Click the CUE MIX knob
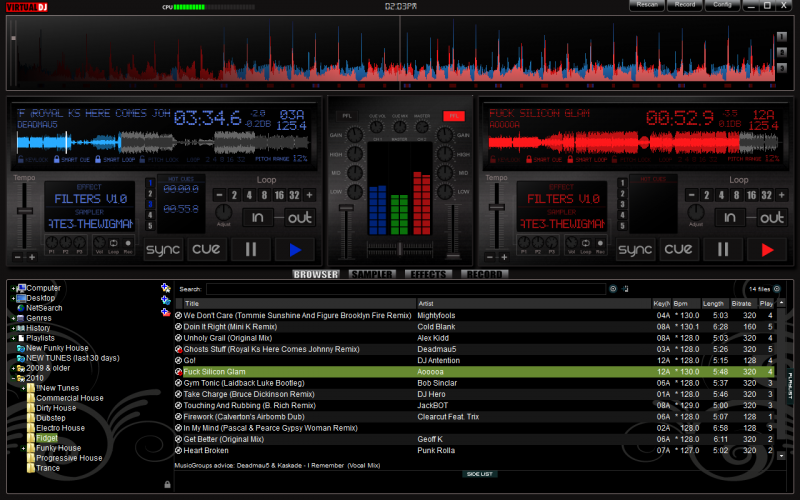The width and height of the screenshot is (800, 500). [x=399, y=127]
